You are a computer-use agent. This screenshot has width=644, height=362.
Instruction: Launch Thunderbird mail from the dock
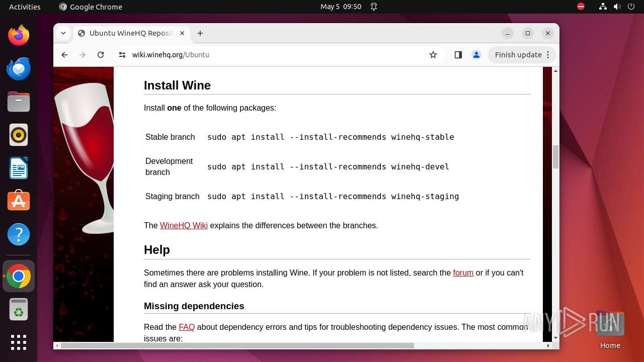[19, 68]
